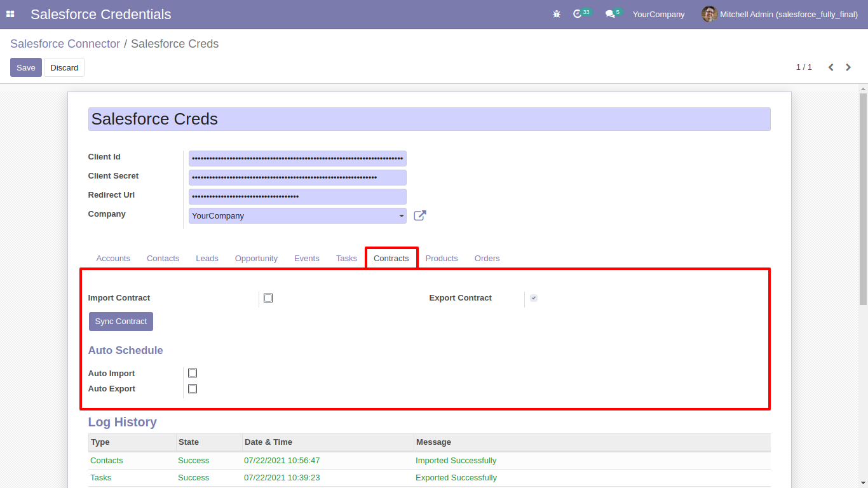This screenshot has width=868, height=488.
Task: Click Message column header
Action: (x=592, y=442)
